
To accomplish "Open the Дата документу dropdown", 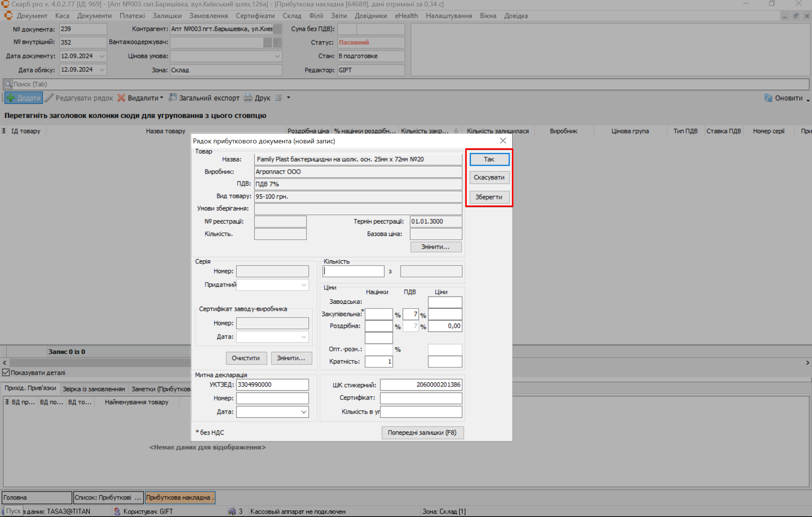I will [102, 56].
